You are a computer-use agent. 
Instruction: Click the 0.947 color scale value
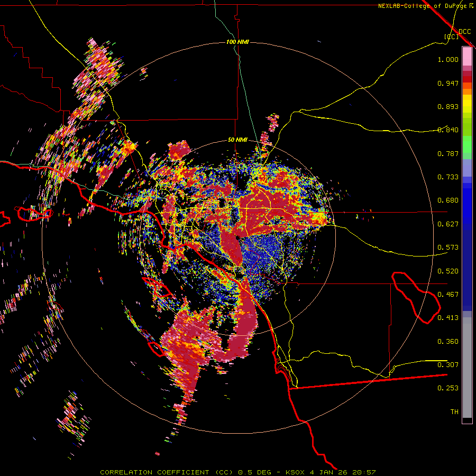[x=448, y=83]
